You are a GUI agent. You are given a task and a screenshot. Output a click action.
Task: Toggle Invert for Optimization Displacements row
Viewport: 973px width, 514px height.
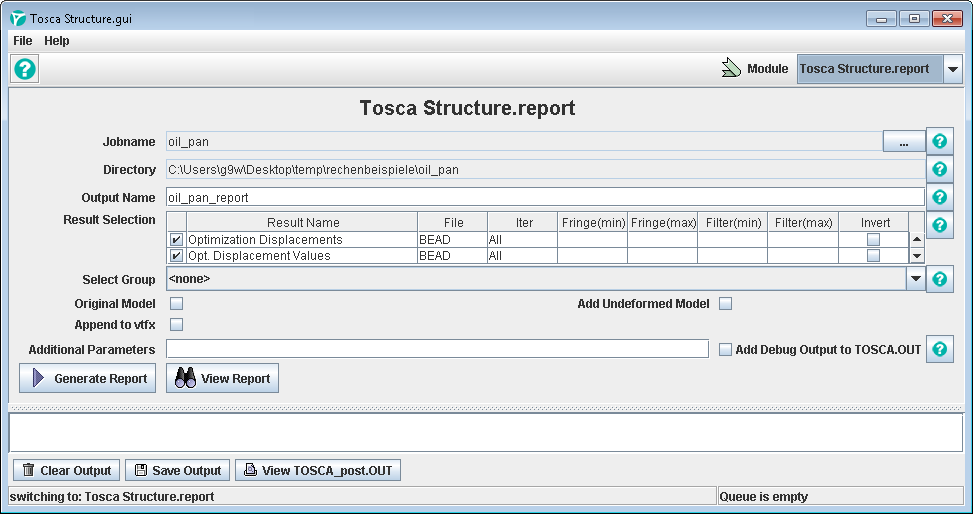[873, 240]
